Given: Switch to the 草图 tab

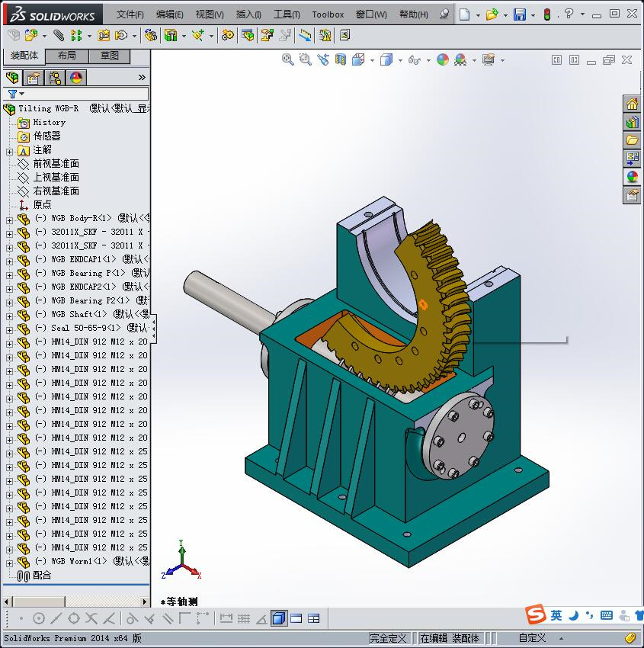Looking at the screenshot, I should click(110, 56).
